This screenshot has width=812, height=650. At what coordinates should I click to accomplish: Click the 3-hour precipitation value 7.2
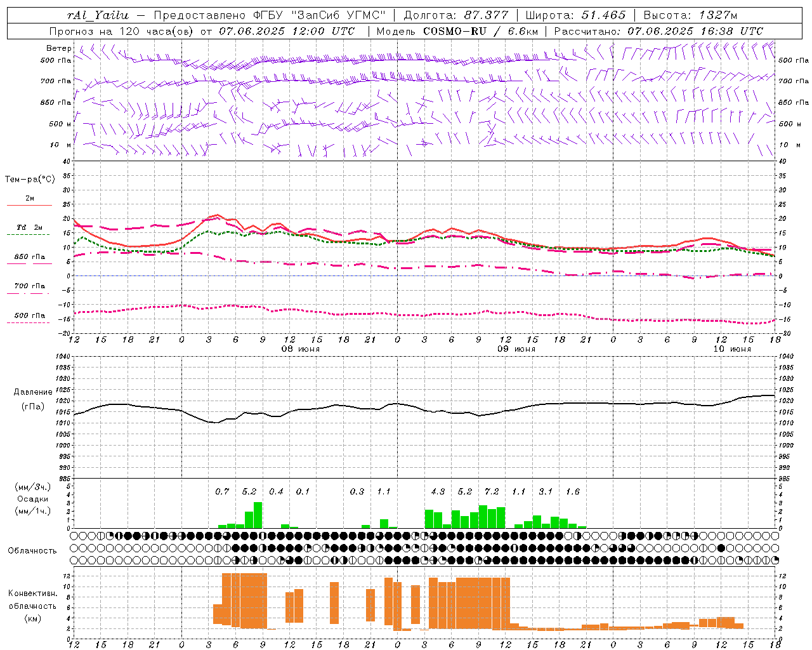coord(492,491)
